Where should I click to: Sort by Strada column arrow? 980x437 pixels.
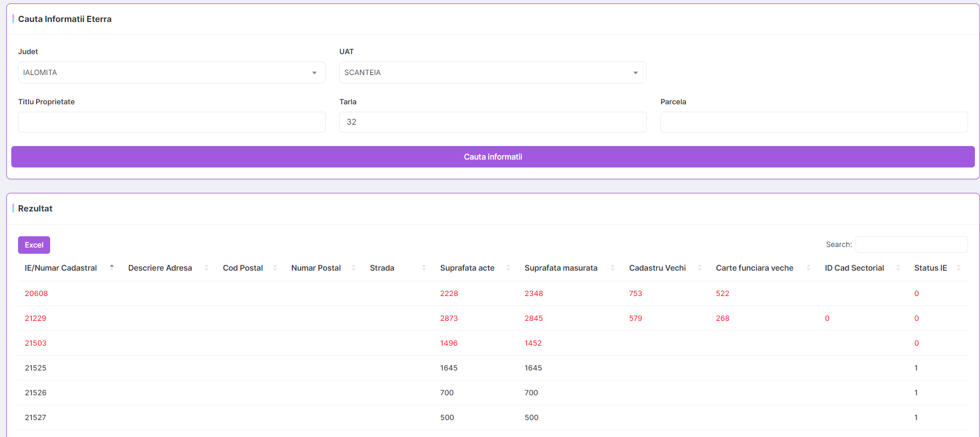(424, 268)
